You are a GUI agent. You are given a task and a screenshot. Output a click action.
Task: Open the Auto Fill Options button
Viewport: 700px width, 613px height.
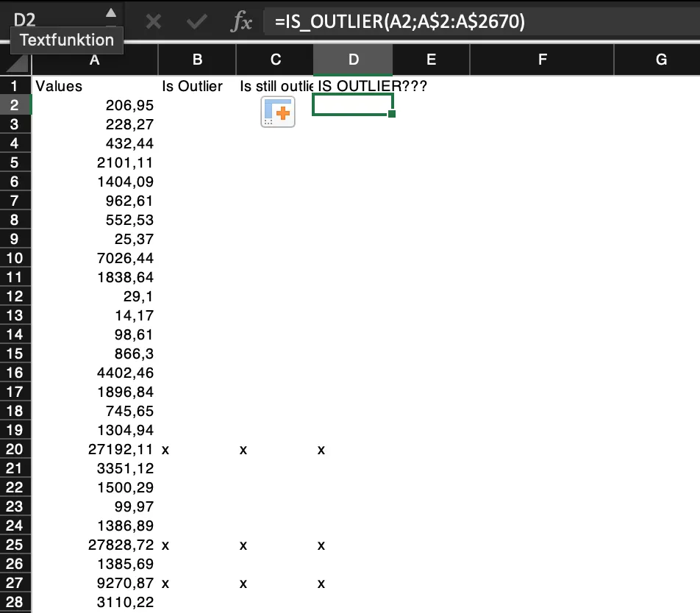click(278, 112)
